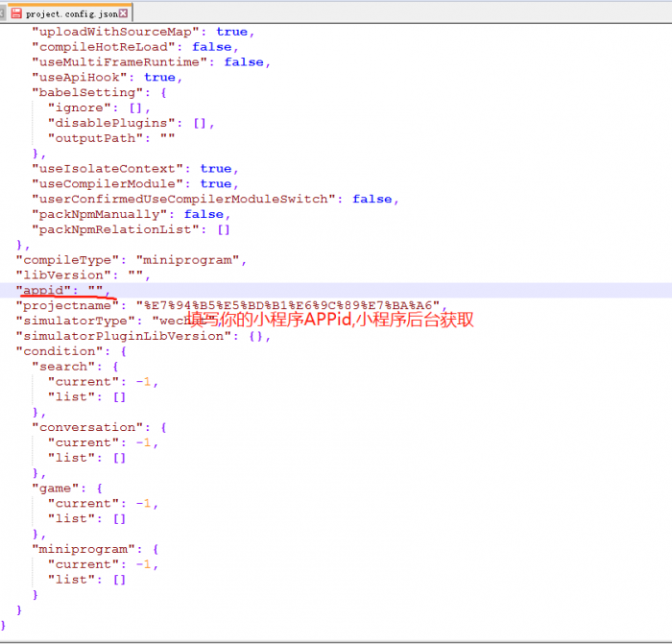This screenshot has width=672, height=644.
Task: Click the false value of compileHotReLoad
Action: point(211,47)
